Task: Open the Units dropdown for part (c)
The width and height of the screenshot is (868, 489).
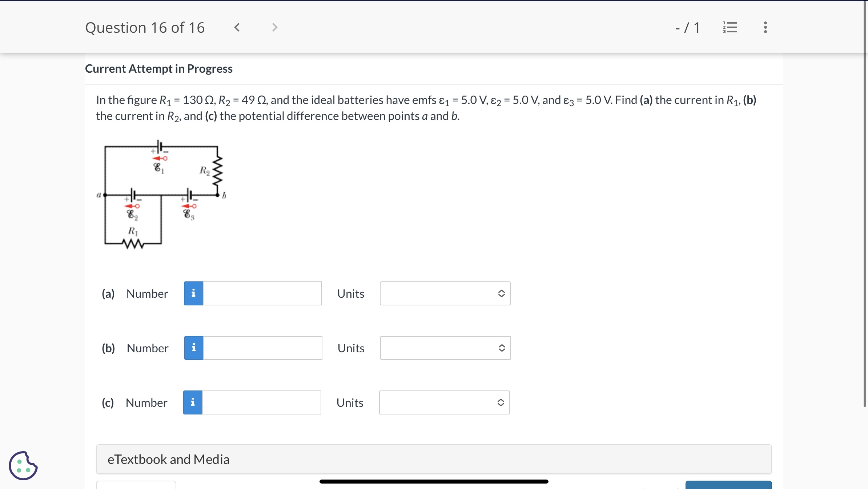Action: 444,402
